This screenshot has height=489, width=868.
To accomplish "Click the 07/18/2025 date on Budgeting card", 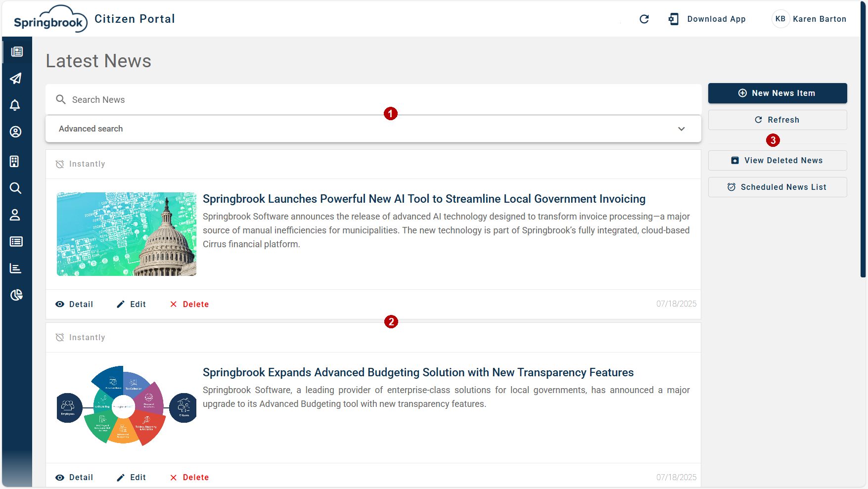I will point(676,477).
